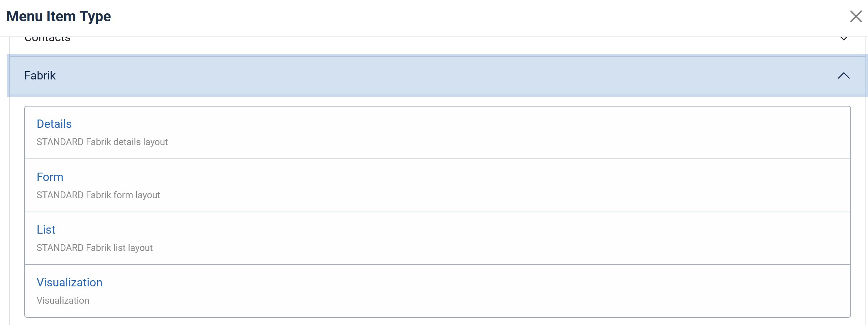Click "STANDARD Fabrik form layout" description

pos(98,195)
